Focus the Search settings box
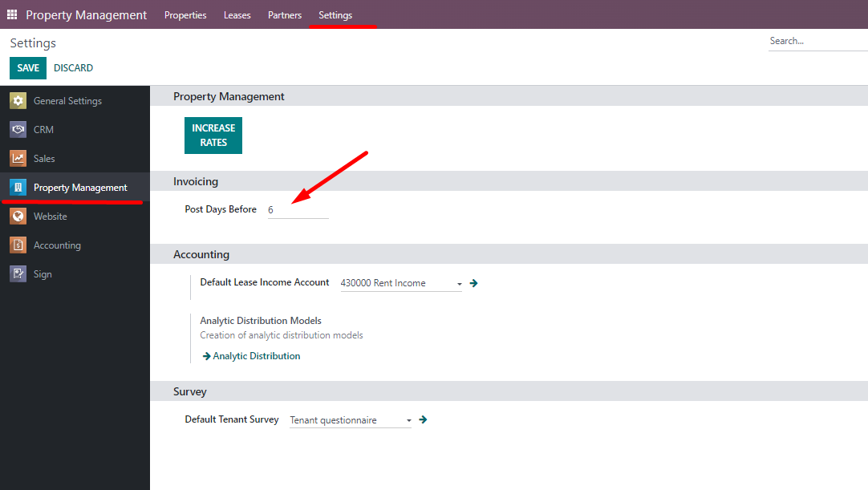Viewport: 868px width, 490px height. tap(817, 41)
